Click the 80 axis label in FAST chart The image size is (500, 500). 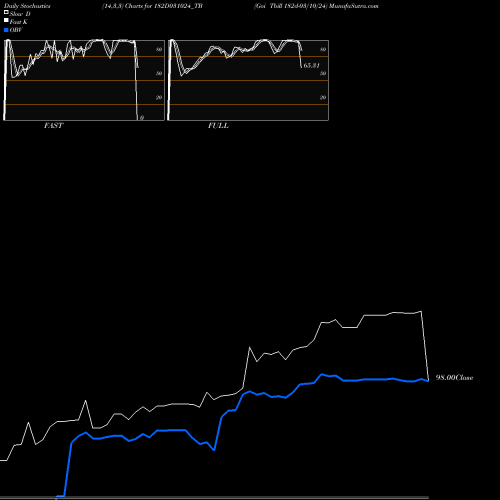coord(159,49)
